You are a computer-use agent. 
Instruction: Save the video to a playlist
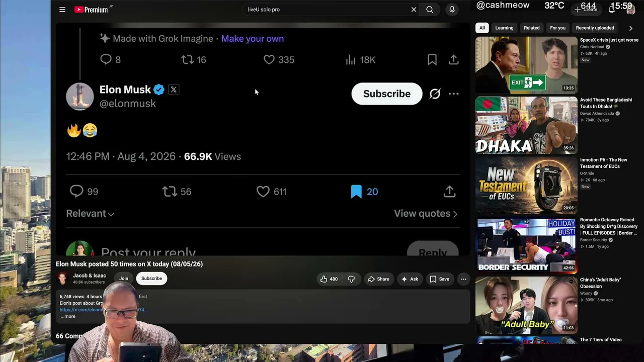[439, 279]
